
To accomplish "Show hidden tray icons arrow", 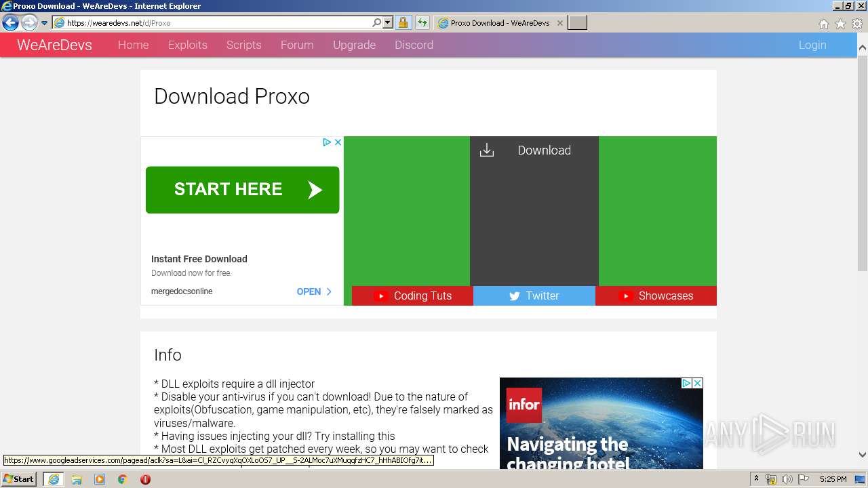I will 756,479.
